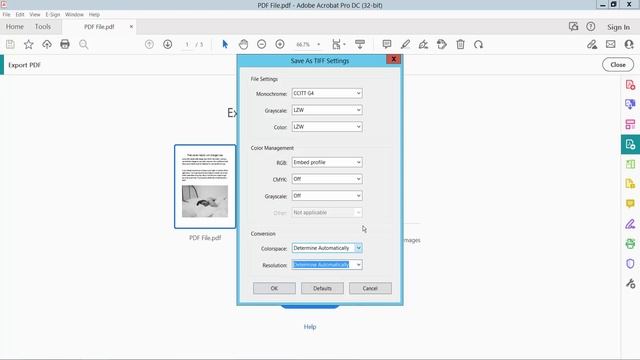The image size is (640, 360).
Task: Open the Help menu
Action: point(94,14)
